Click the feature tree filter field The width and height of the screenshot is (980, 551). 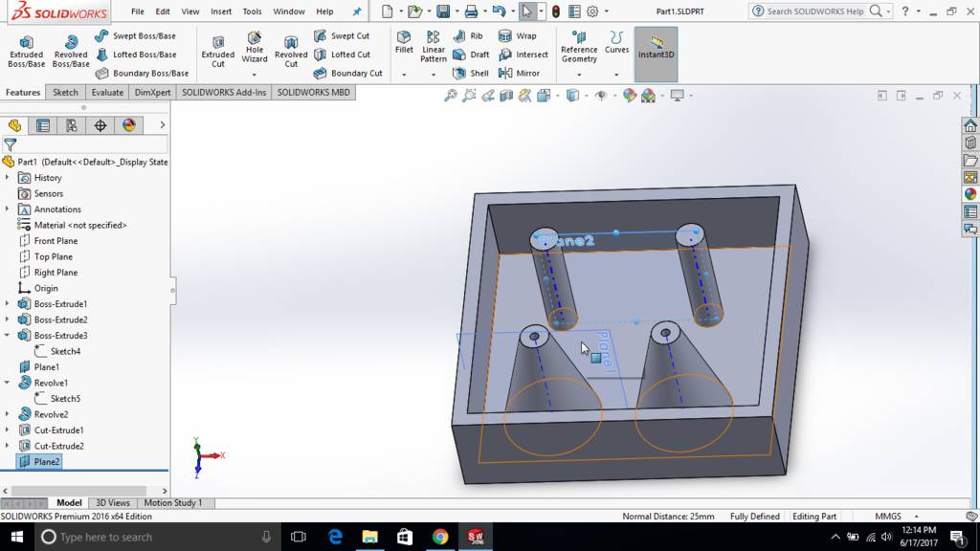pos(85,144)
